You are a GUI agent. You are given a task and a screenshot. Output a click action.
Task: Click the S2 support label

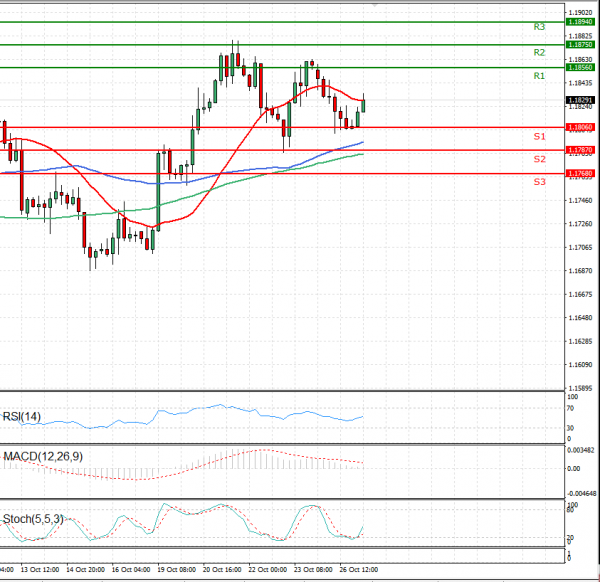[x=540, y=159]
